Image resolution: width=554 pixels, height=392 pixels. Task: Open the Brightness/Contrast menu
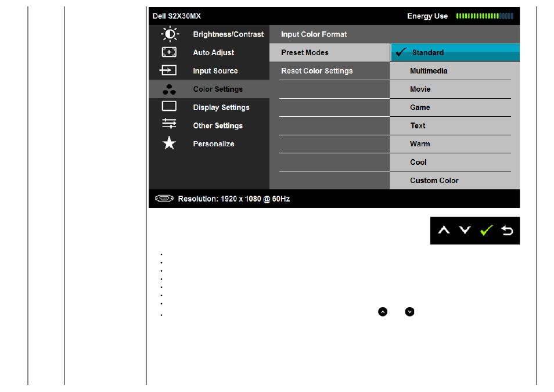coord(209,34)
